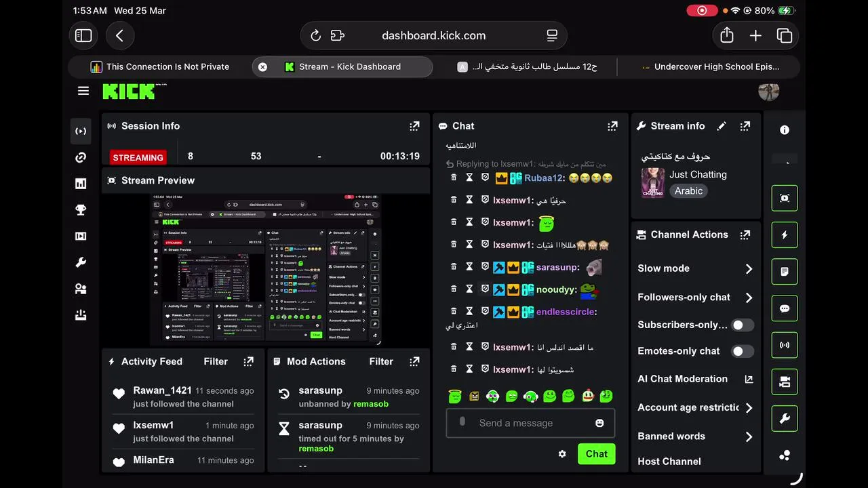This screenshot has height=488, width=868.
Task: Timeout user sarasunp via hourglass icon
Action: [469, 267]
